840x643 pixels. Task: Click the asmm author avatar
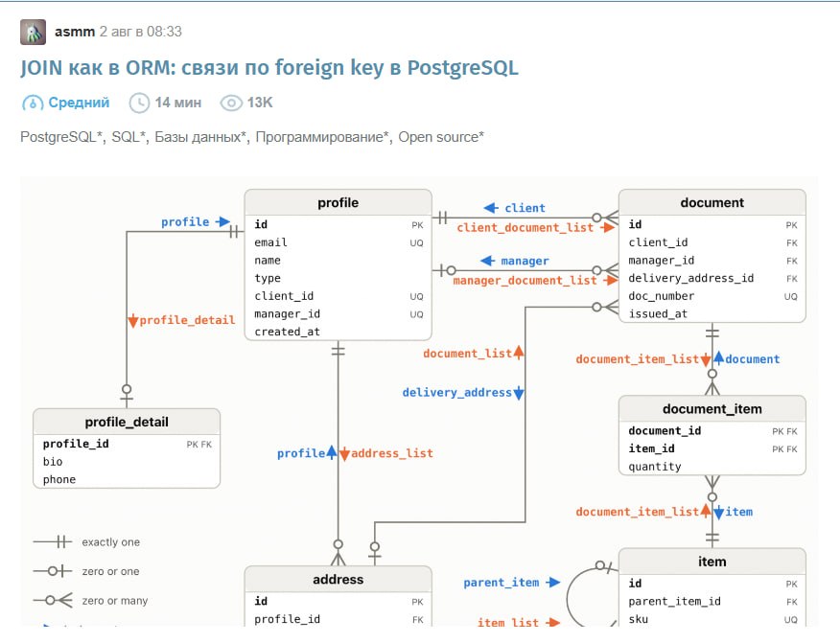[x=33, y=33]
